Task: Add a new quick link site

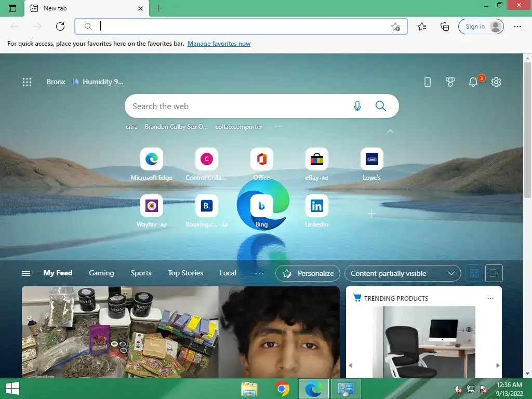Action: (371, 214)
